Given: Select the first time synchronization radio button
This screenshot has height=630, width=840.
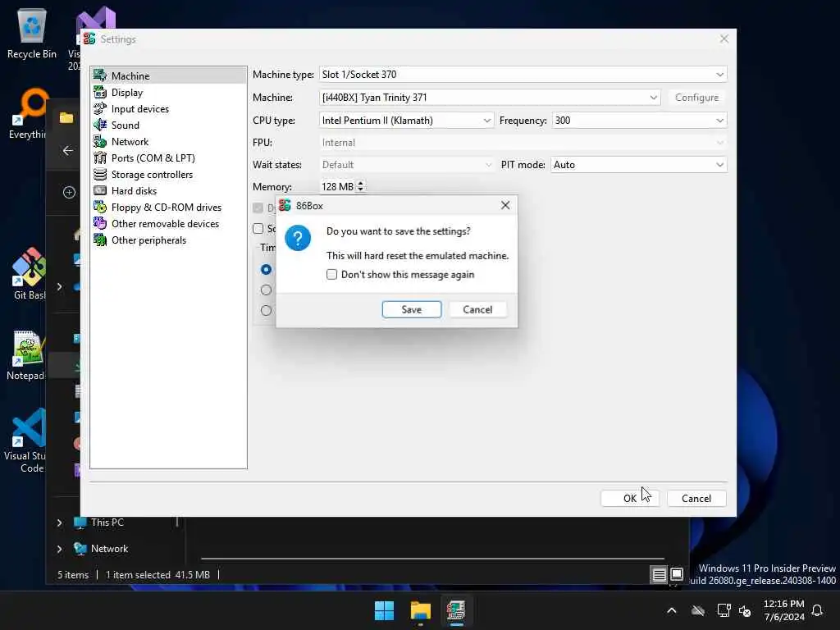Looking at the screenshot, I should point(266,269).
